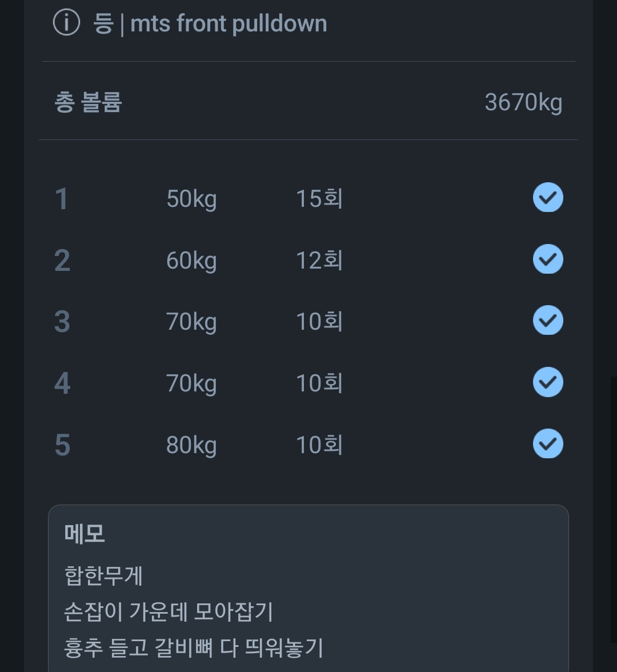Viewport: 617px width, 672px height.
Task: Tap 10회 reps on set 4
Action: [318, 382]
